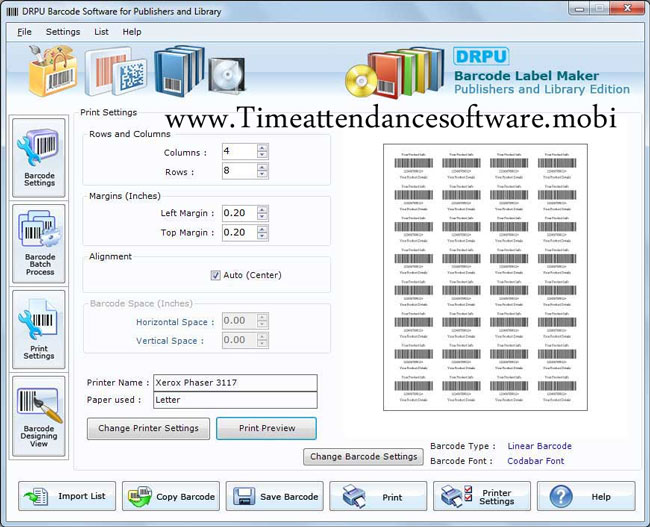Increase the Top Margin value
650x527 pixels.
(262, 228)
